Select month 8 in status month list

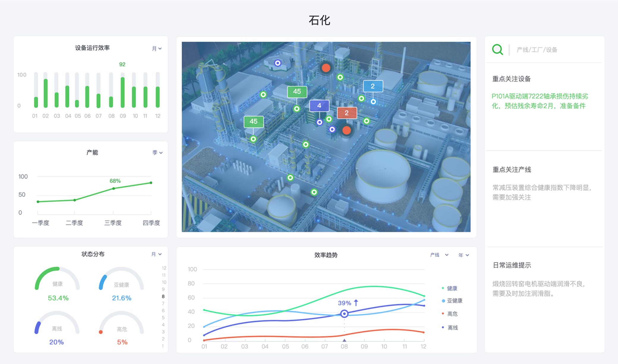(163, 296)
